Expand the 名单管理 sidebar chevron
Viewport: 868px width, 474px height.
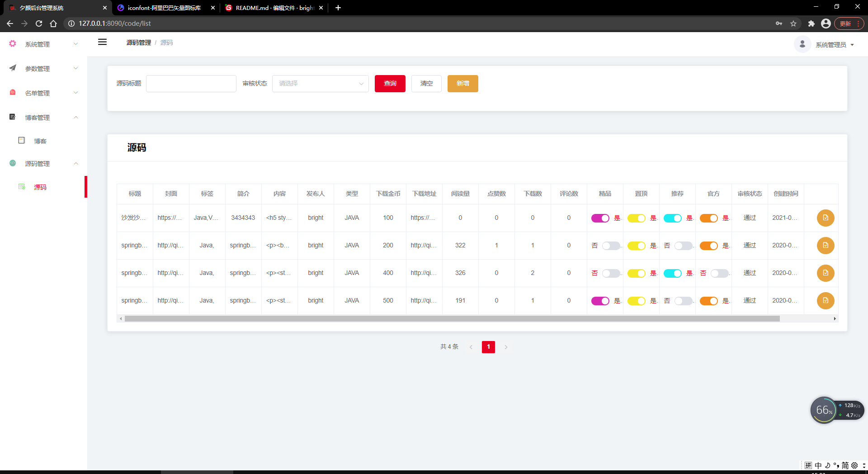tap(76, 93)
